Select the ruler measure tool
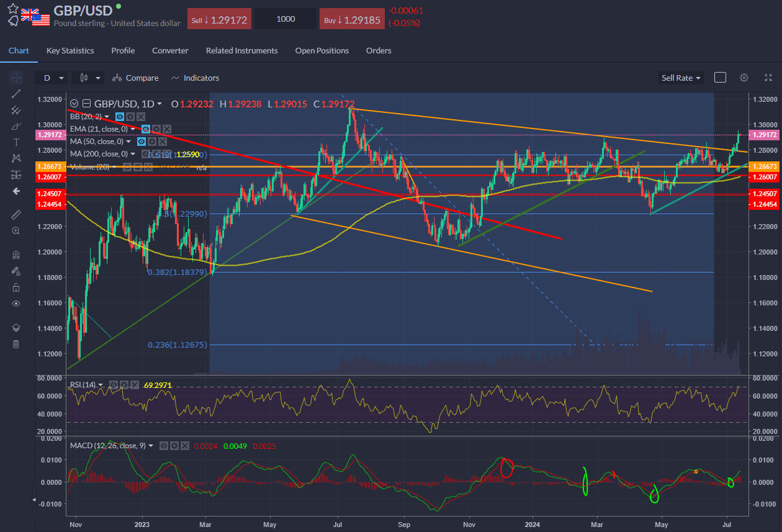 pyautogui.click(x=16, y=214)
